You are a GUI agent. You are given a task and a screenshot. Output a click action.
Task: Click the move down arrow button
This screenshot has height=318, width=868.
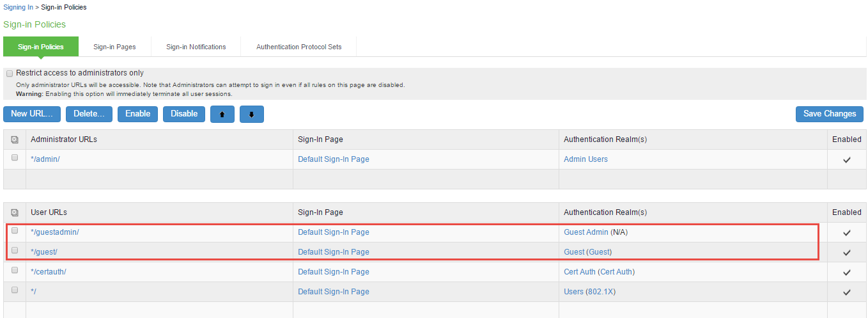click(251, 114)
